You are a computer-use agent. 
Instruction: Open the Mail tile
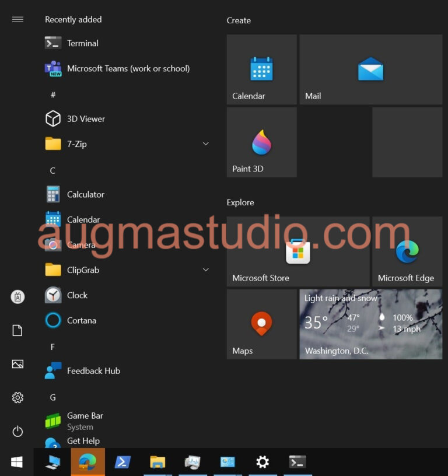point(370,69)
